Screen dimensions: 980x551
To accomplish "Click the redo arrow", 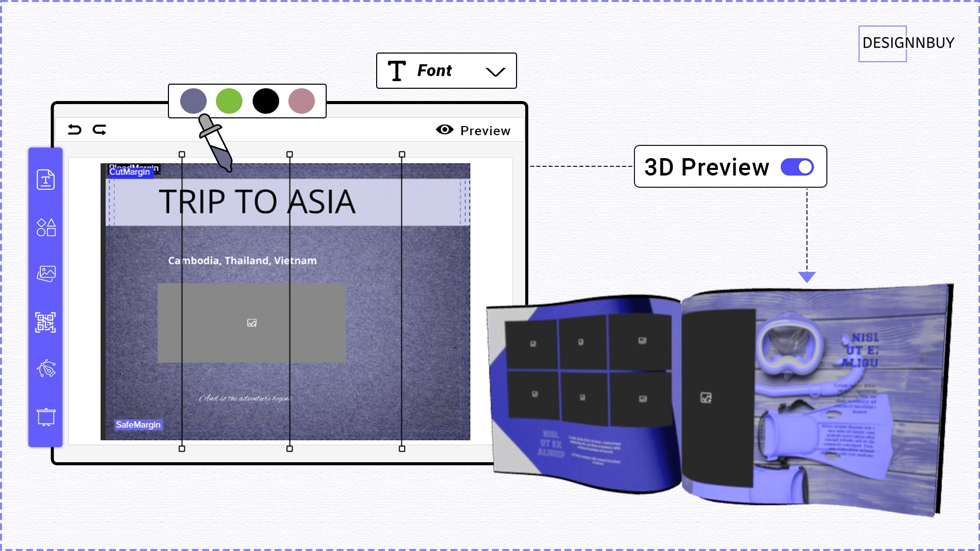I will coord(100,130).
